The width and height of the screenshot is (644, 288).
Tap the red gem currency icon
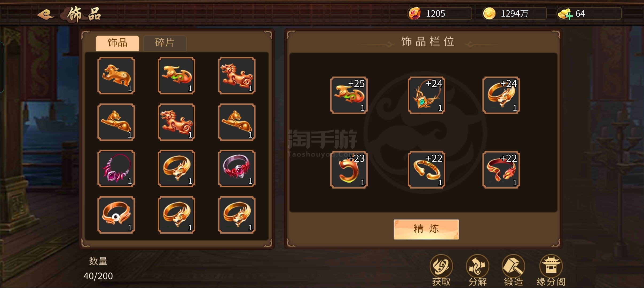(414, 13)
